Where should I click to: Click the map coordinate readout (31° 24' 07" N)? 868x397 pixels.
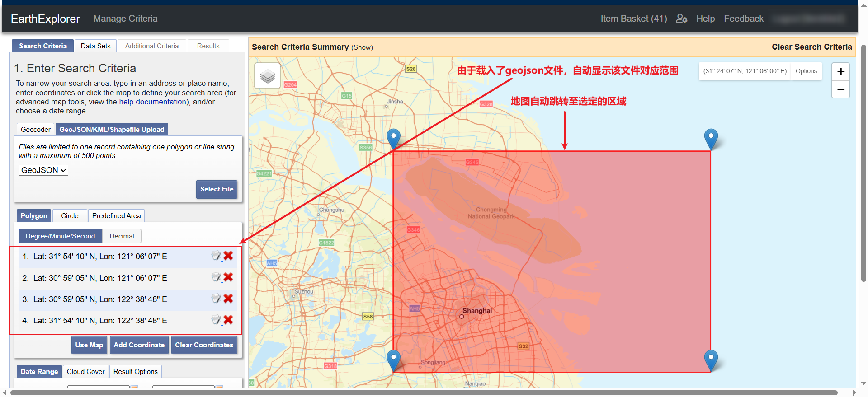(x=745, y=71)
